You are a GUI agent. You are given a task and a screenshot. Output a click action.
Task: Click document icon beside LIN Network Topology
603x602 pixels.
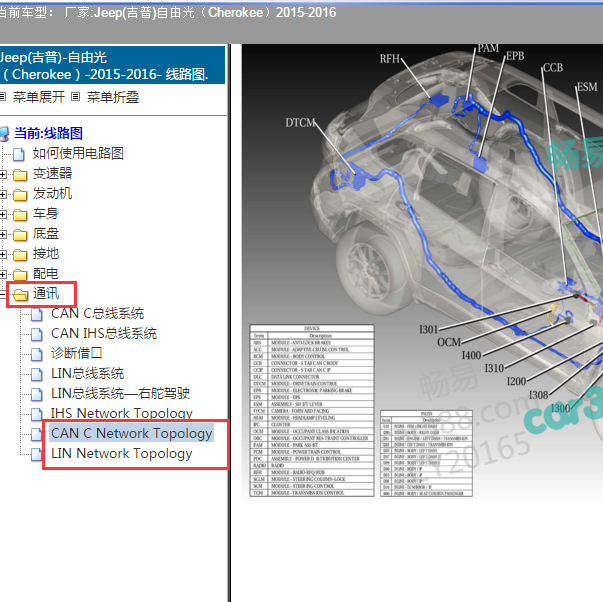(37, 454)
